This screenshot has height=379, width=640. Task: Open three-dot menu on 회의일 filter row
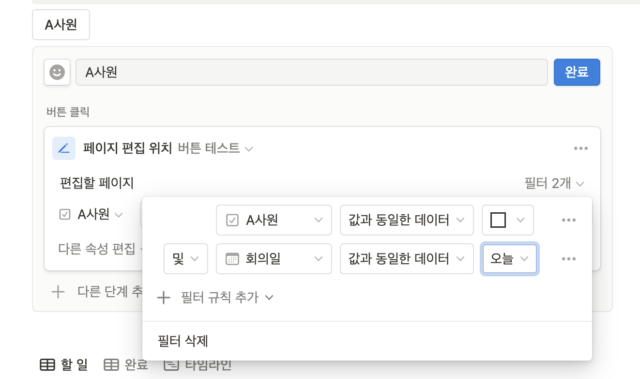[569, 259]
